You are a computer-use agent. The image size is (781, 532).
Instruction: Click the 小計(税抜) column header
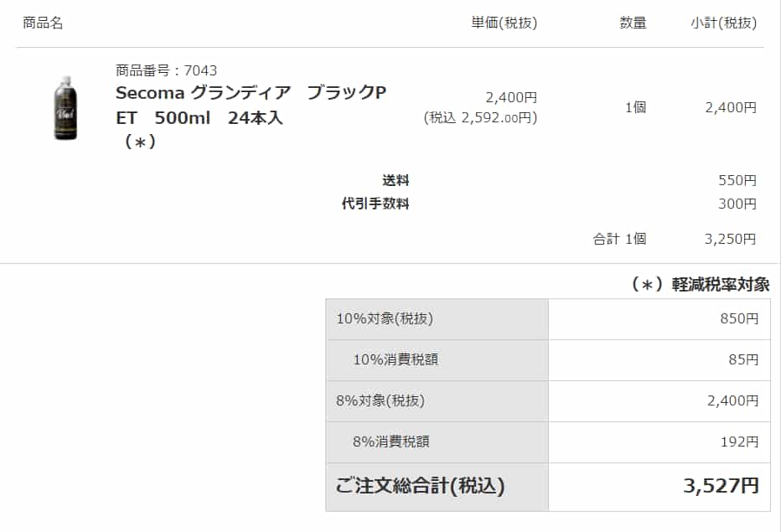pyautogui.click(x=723, y=23)
